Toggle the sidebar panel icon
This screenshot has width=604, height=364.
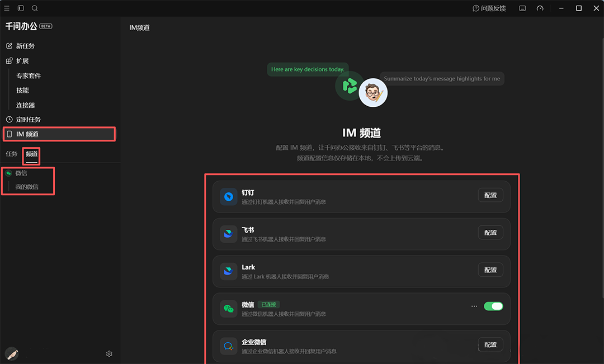pos(21,8)
